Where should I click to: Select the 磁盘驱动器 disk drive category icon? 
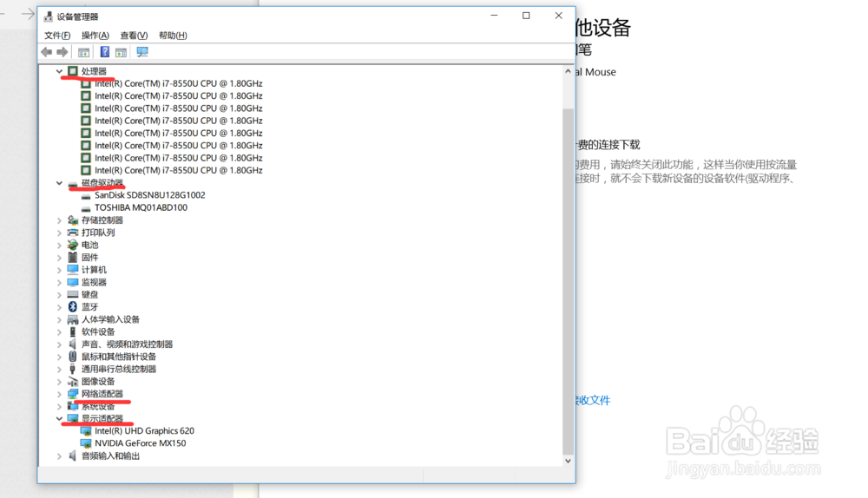(x=73, y=184)
